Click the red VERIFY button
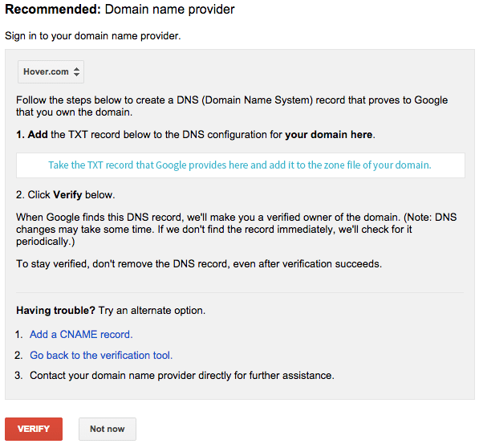479x448 pixels. [x=34, y=429]
